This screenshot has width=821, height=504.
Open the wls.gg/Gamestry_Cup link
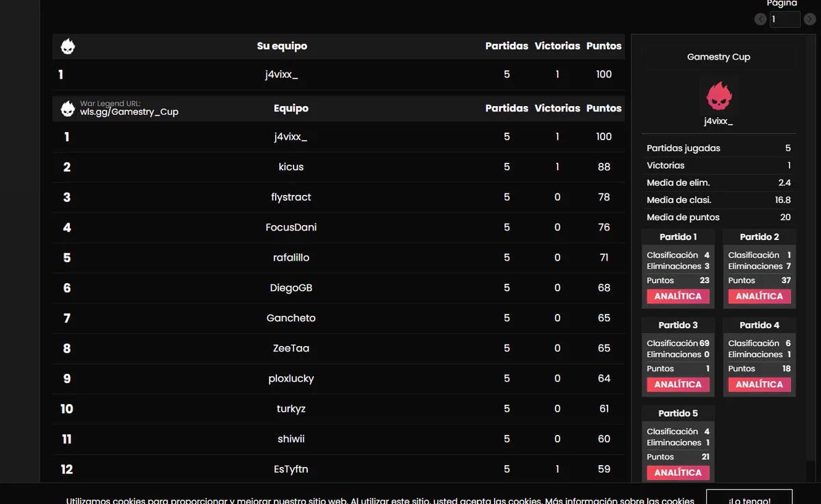coord(129,111)
